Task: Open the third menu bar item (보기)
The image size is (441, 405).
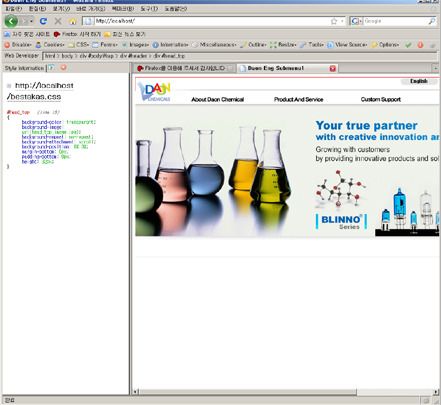Action: point(61,9)
